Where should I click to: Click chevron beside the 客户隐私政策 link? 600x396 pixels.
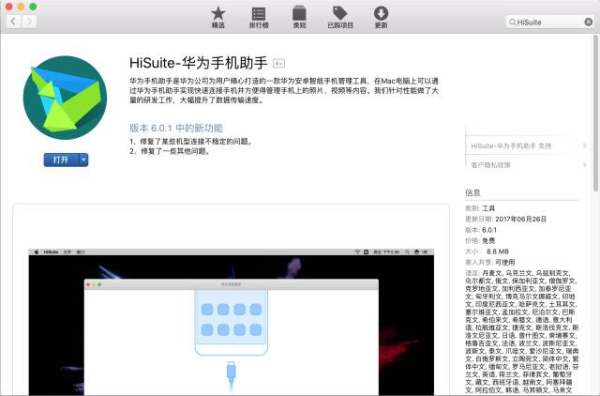coord(584,165)
